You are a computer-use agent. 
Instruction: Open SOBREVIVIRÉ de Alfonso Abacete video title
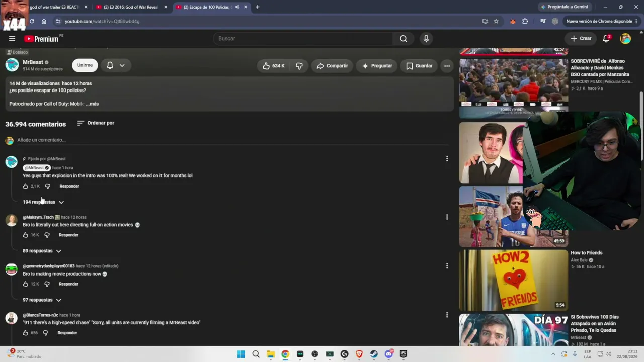coord(600,68)
